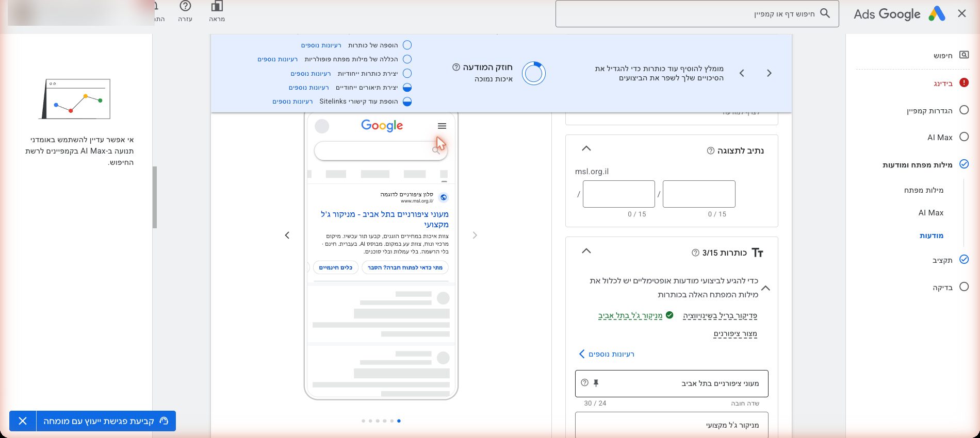
Task: Click the מניקור ג'ל בתל אביב keyword
Action: tap(630, 315)
